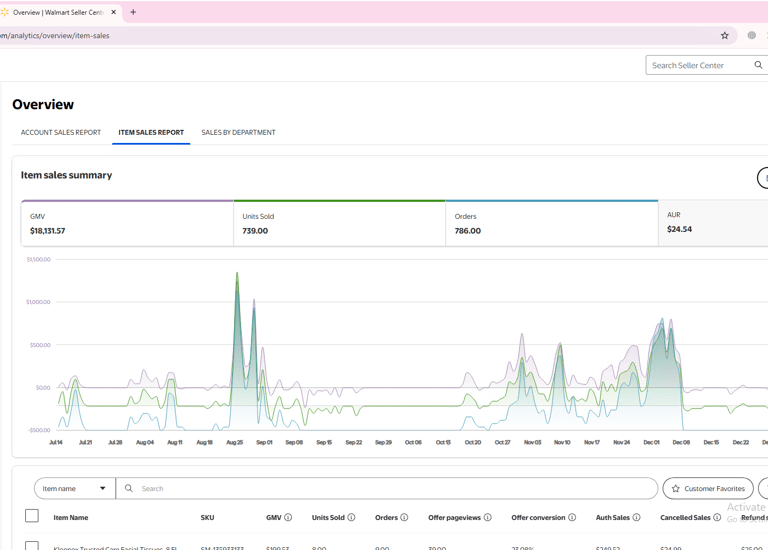The height and width of the screenshot is (550, 768).
Task: Select the GMV metric card
Action: tap(127, 223)
